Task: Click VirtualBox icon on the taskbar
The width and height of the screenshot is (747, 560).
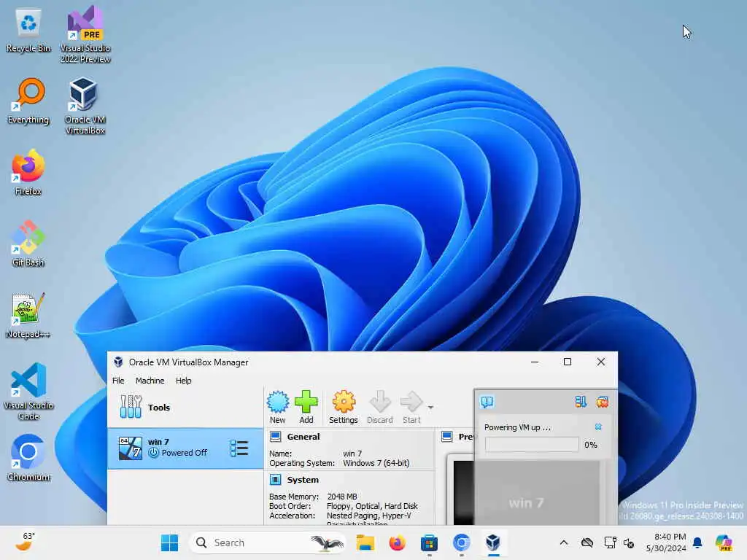Action: [x=493, y=542]
